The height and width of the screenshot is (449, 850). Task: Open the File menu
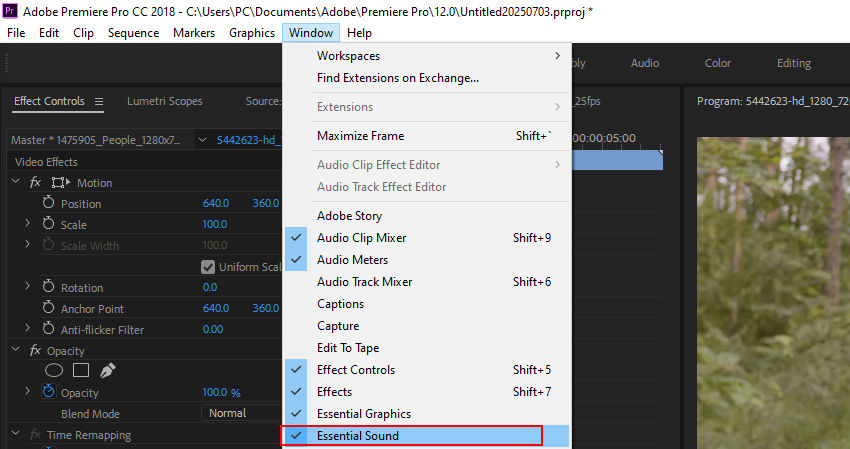tap(16, 33)
